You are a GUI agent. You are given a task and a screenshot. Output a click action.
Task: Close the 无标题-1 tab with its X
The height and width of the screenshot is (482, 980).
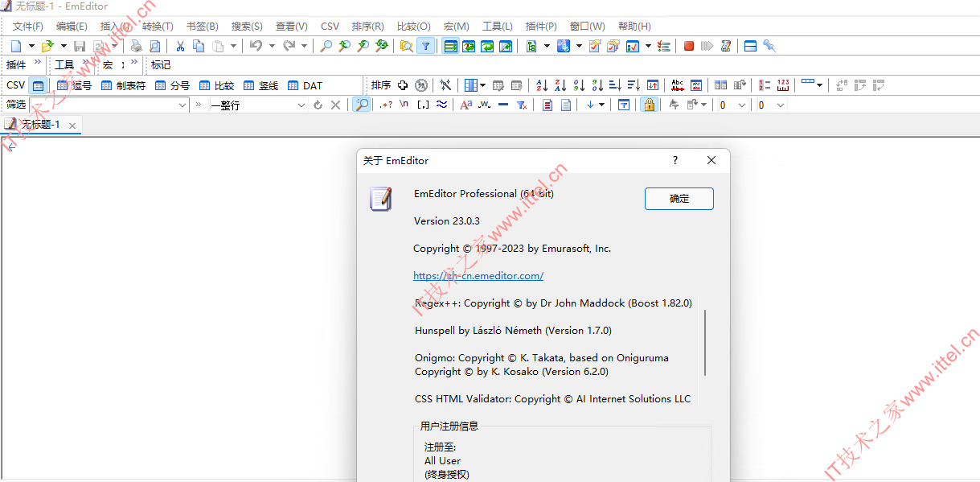[72, 126]
